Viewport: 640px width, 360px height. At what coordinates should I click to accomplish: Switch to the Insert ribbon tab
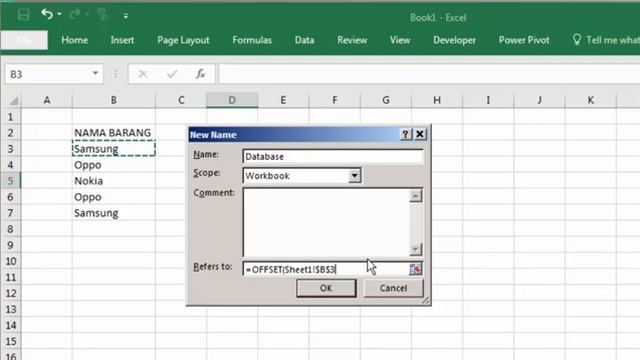pos(122,40)
